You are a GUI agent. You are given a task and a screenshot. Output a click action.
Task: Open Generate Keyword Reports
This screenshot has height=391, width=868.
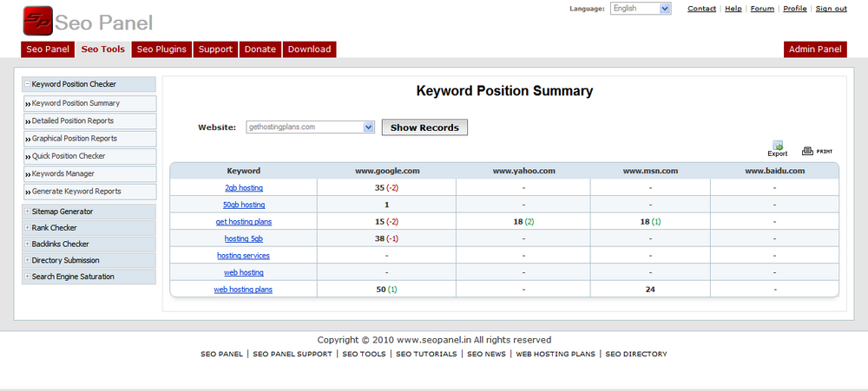[89, 192]
